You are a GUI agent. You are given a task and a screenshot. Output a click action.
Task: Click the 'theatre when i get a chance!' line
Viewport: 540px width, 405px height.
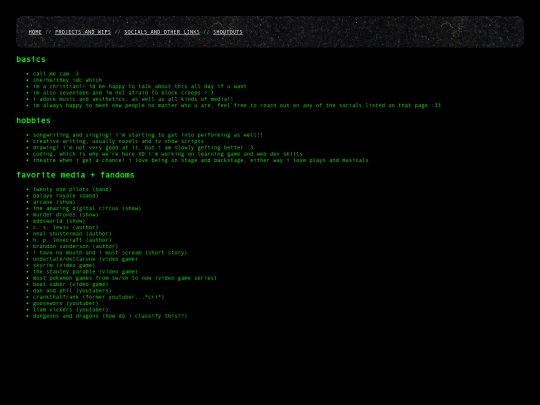[200, 160]
